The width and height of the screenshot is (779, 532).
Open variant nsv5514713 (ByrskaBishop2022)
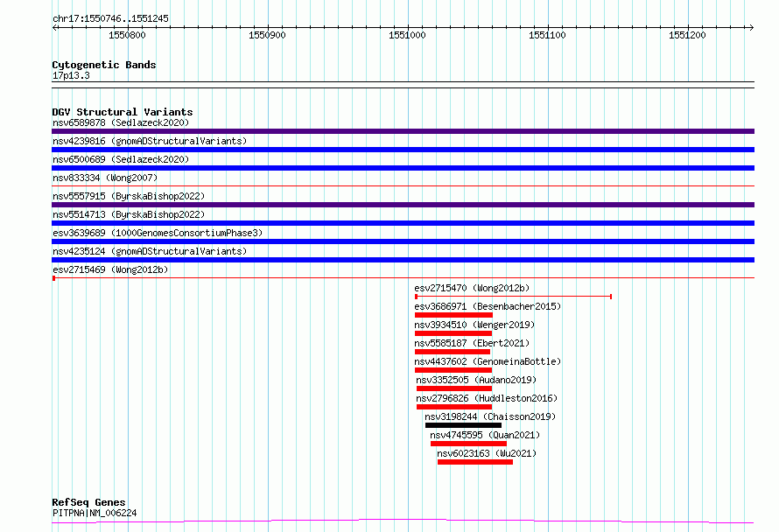(x=129, y=214)
